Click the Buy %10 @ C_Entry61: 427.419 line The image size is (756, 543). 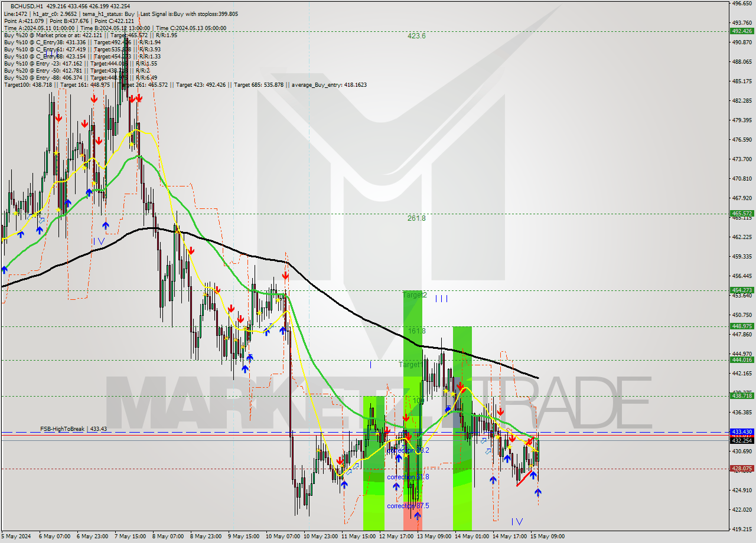click(82, 50)
